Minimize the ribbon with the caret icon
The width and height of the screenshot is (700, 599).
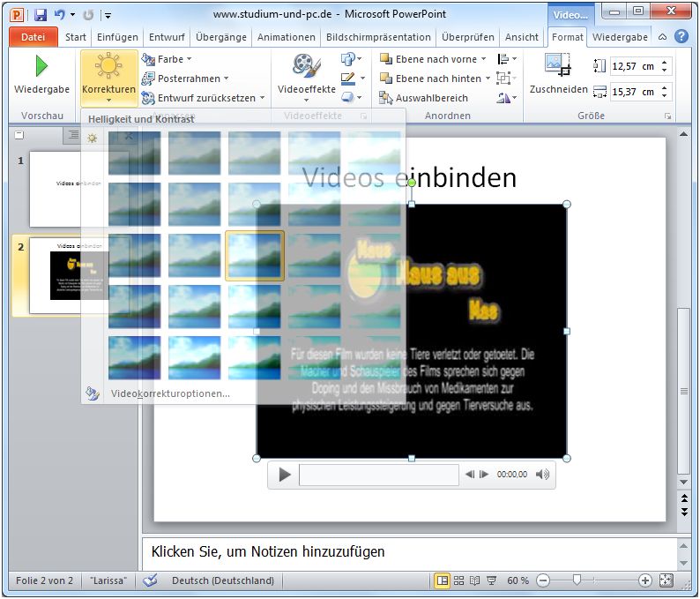[x=662, y=37]
